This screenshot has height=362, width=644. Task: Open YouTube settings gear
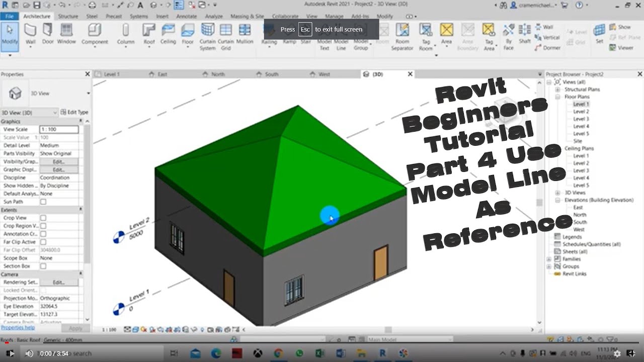coord(617,353)
